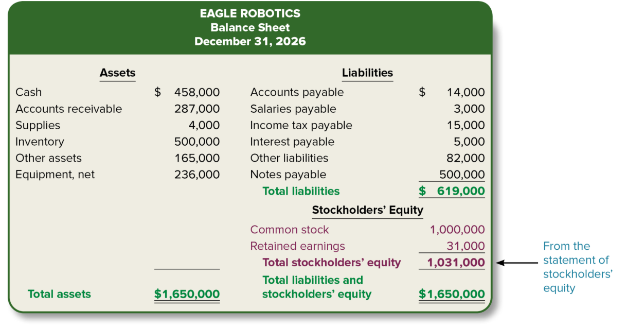This screenshot has width=644, height=327.
Task: Click the blue statement of stockholders' equity note
Action: click(x=577, y=267)
